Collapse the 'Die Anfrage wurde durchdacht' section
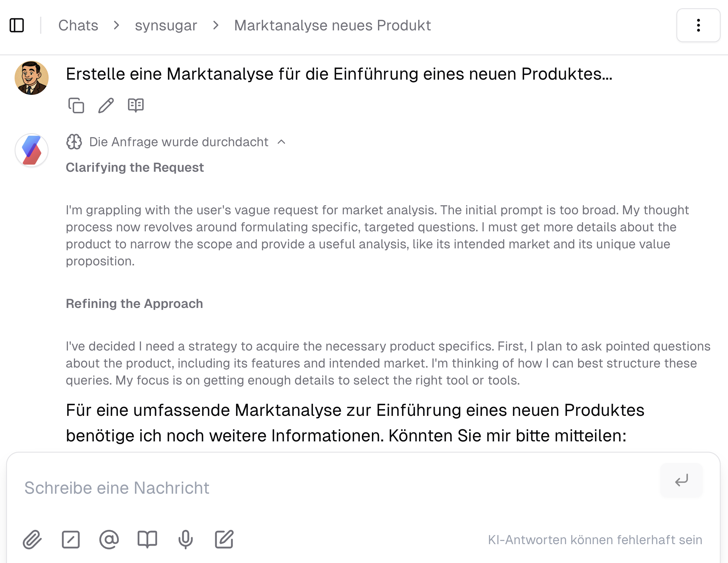Viewport: 728px width, 563px height. point(281,142)
